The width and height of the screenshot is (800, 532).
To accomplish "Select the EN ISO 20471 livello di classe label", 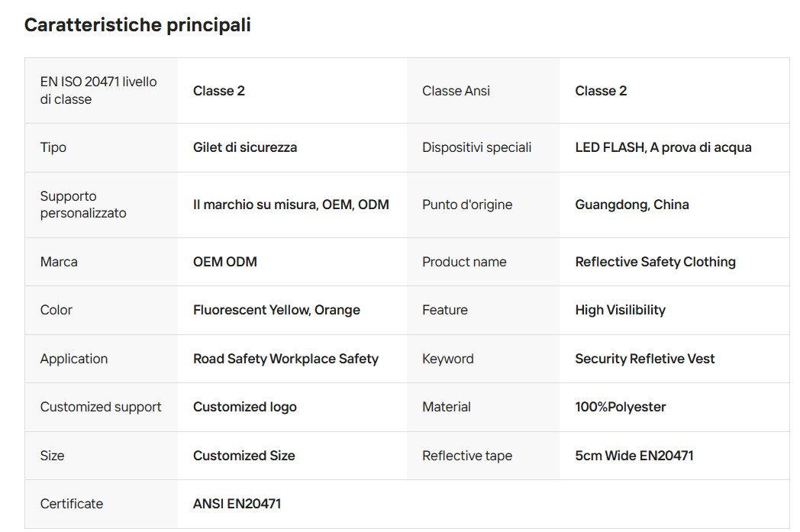I will click(x=98, y=90).
